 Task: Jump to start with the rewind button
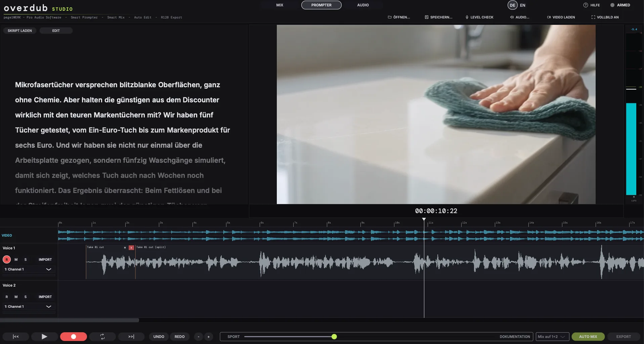16,337
